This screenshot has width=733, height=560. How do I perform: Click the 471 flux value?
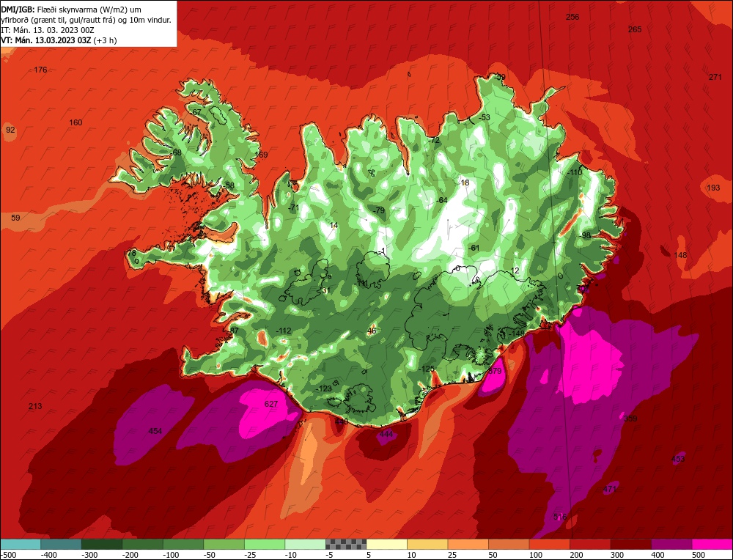(x=610, y=490)
